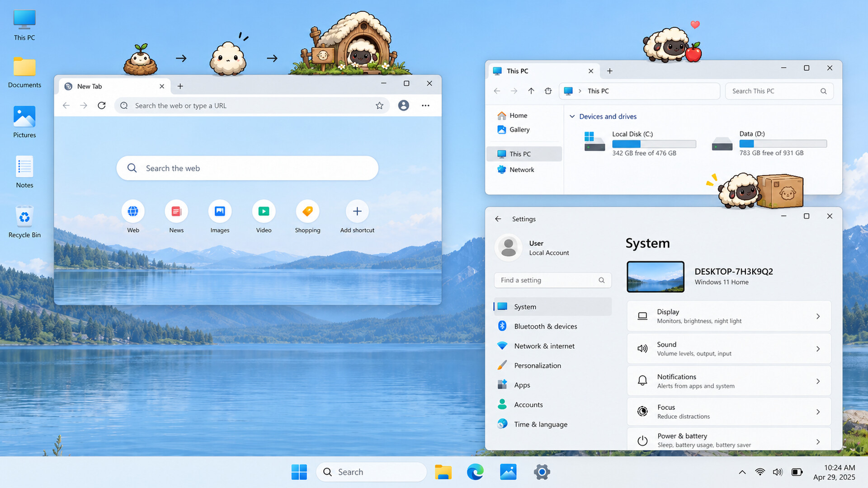Click the Add shortcut plus button

pyautogui.click(x=357, y=211)
